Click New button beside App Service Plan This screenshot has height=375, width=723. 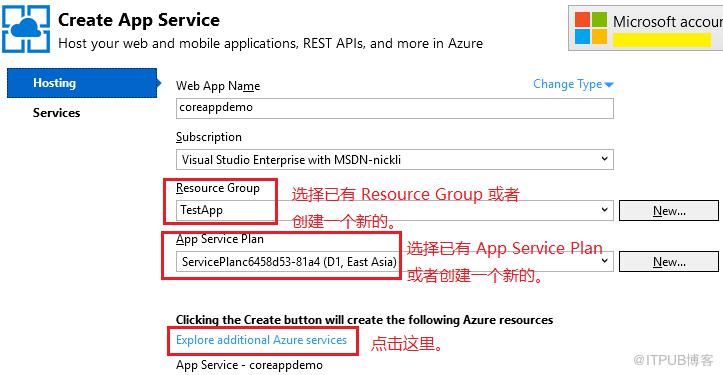tap(669, 262)
